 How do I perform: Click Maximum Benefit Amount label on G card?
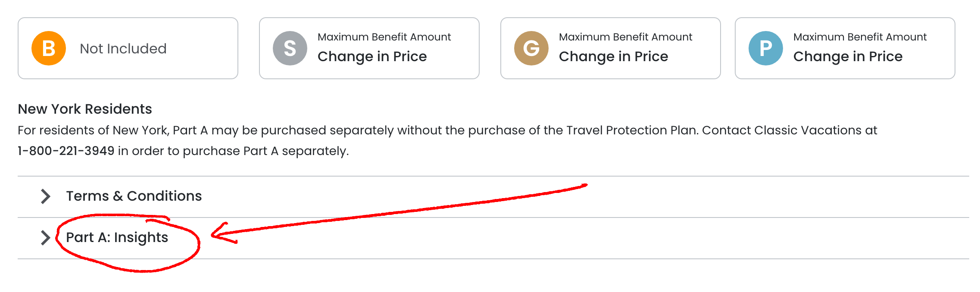625,37
